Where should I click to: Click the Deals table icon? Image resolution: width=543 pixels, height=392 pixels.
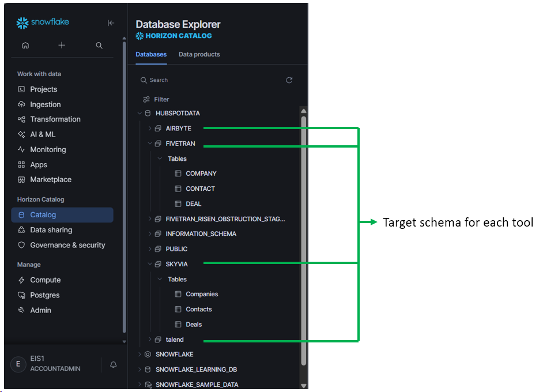point(178,325)
